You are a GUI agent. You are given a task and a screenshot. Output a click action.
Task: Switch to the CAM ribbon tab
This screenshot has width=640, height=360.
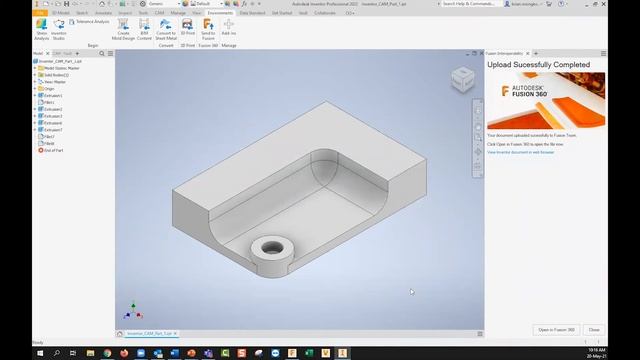click(159, 13)
